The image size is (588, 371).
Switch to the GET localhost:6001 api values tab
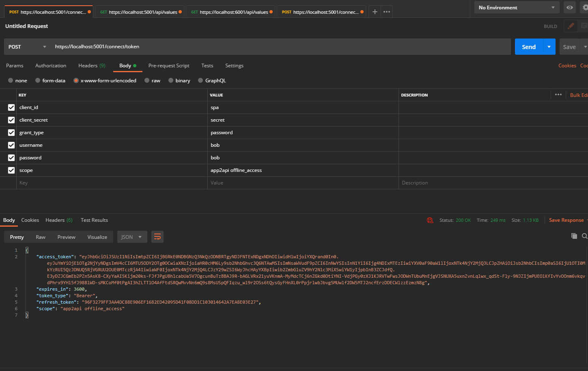click(230, 12)
